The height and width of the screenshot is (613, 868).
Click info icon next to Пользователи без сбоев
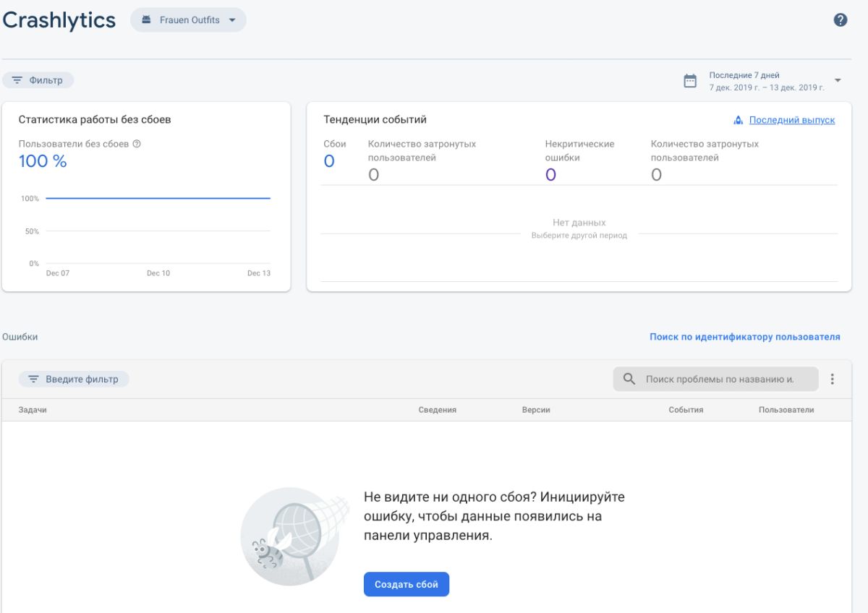click(137, 144)
